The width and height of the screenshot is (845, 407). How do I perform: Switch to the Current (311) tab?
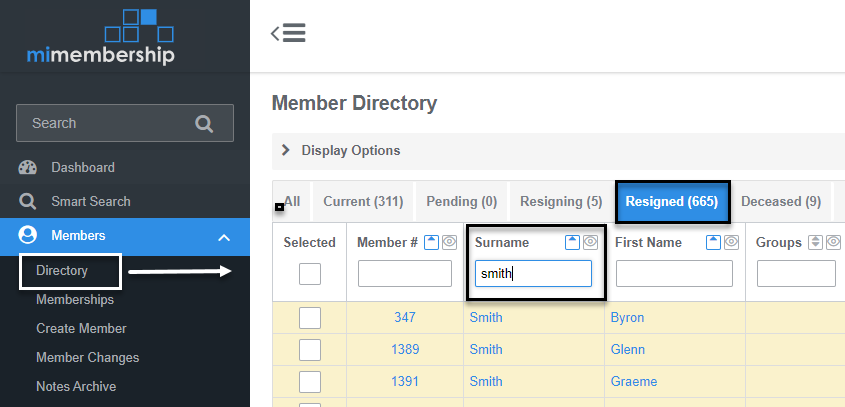(363, 202)
